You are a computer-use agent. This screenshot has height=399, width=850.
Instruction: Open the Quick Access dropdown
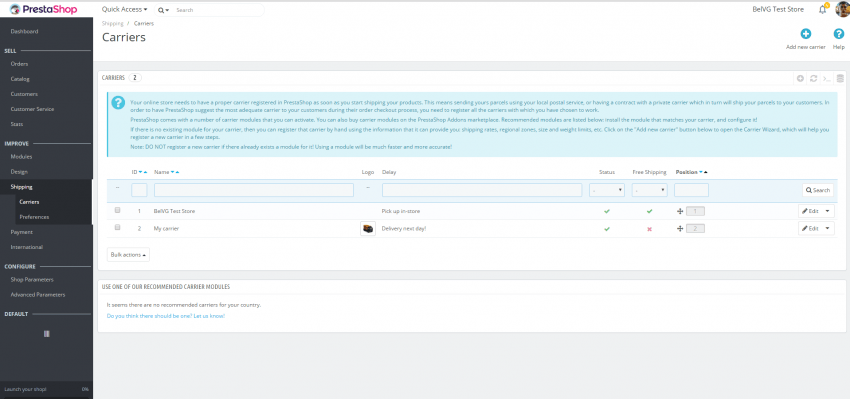[124, 10]
